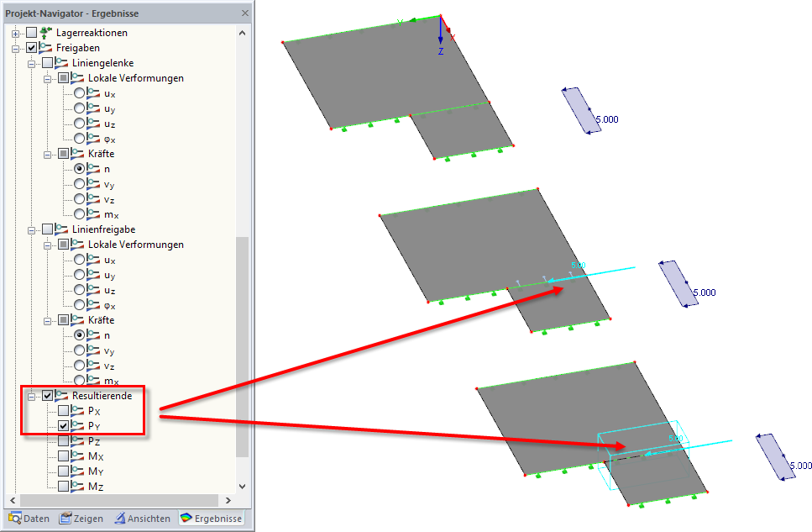The height and width of the screenshot is (532, 812).
Task: Select ux radio under Liniengelenke deformations
Action: [79, 93]
